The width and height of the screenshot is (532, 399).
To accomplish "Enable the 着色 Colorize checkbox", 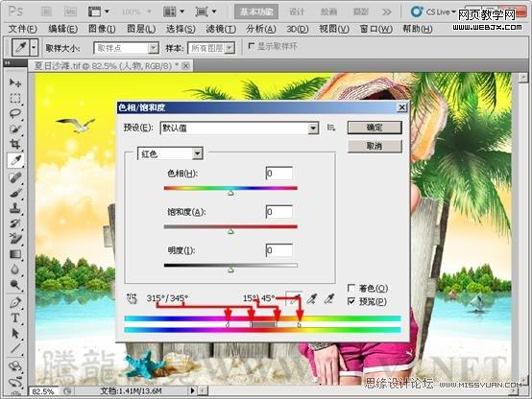I will (x=351, y=288).
